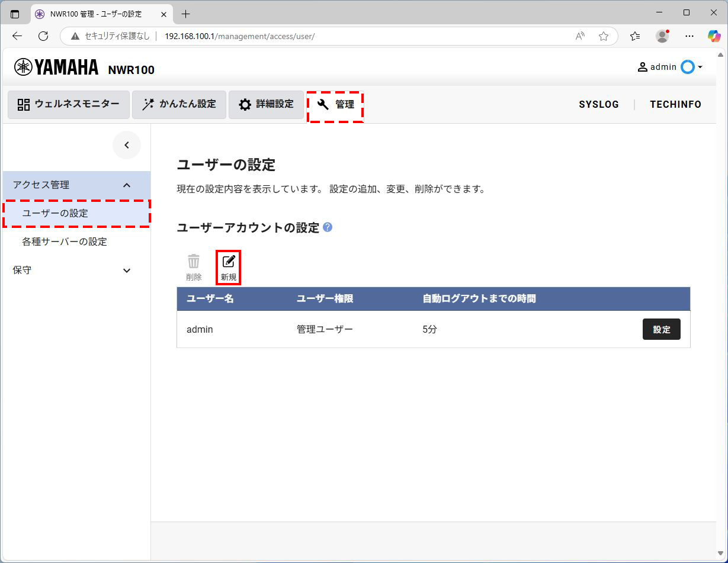Open the SYSLOG link
Screen dimensions: 728x563
pos(599,104)
